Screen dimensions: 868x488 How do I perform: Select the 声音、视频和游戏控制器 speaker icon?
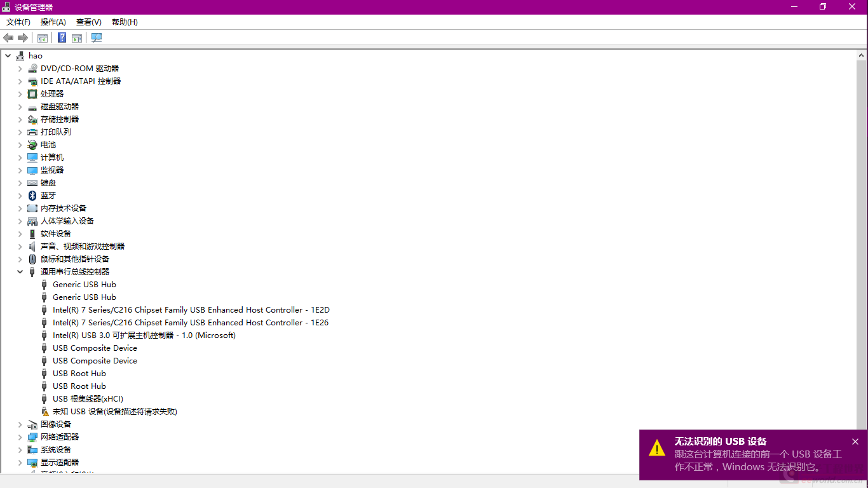pyautogui.click(x=32, y=247)
